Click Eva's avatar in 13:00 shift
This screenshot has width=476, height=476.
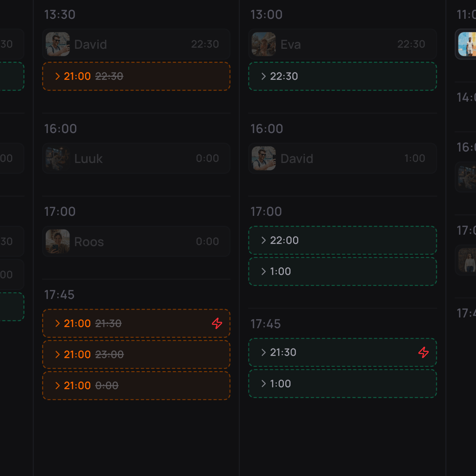pyautogui.click(x=264, y=44)
